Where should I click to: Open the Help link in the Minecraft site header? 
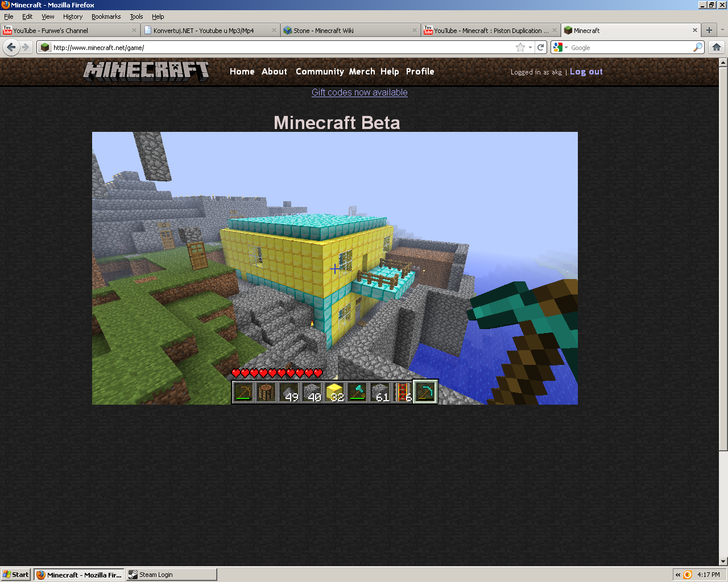pos(390,72)
